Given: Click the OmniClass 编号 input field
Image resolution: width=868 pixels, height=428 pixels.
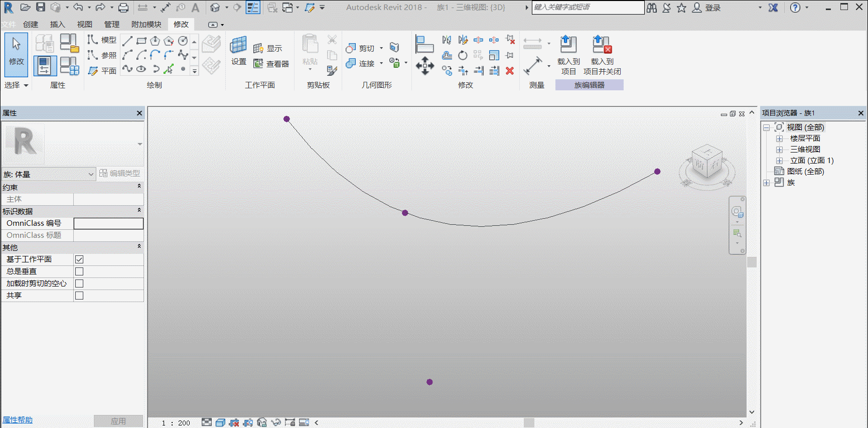Looking at the screenshot, I should tap(108, 223).
